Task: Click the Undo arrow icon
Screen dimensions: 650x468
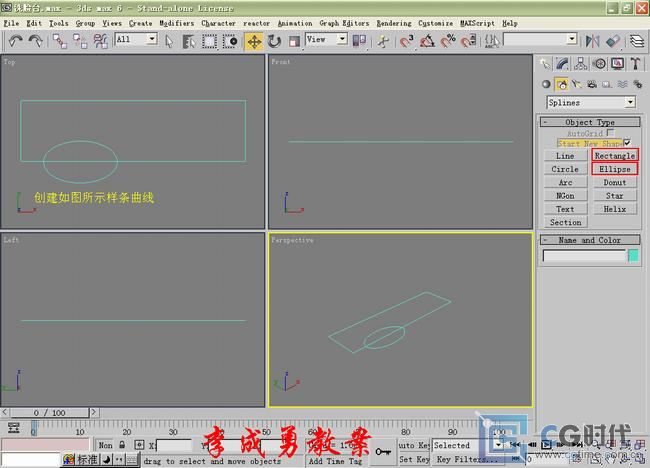Action: pyautogui.click(x=16, y=41)
